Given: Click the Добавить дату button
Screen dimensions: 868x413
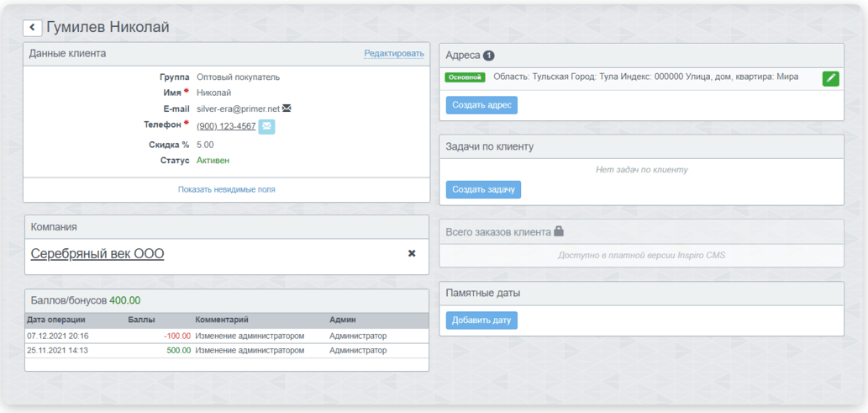Looking at the screenshot, I should point(481,320).
